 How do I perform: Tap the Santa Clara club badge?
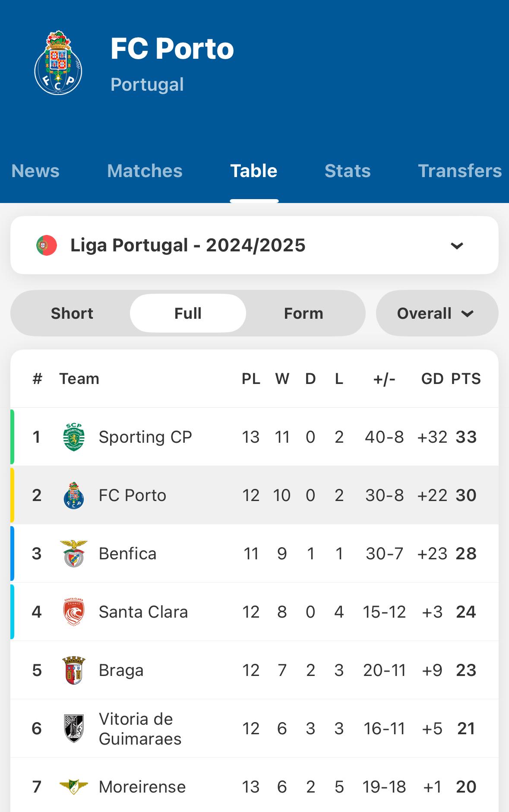point(74,612)
